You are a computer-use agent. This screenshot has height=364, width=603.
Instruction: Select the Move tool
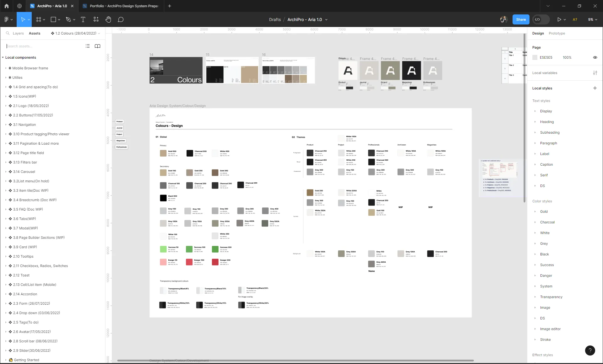23,19
